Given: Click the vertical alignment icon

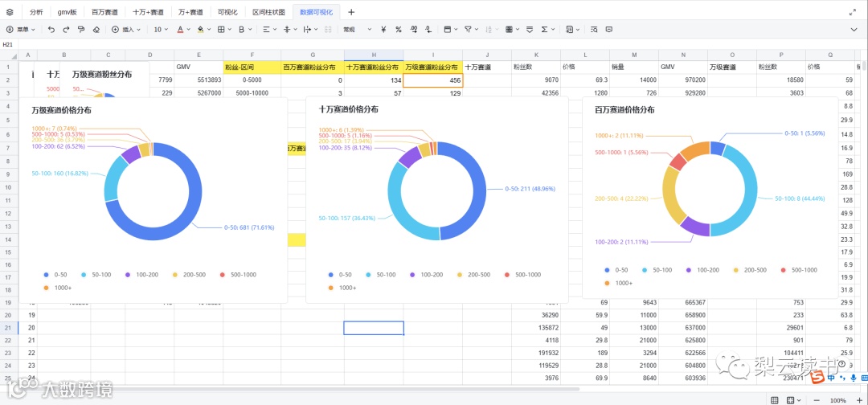Looking at the screenshot, I should (x=286, y=29).
